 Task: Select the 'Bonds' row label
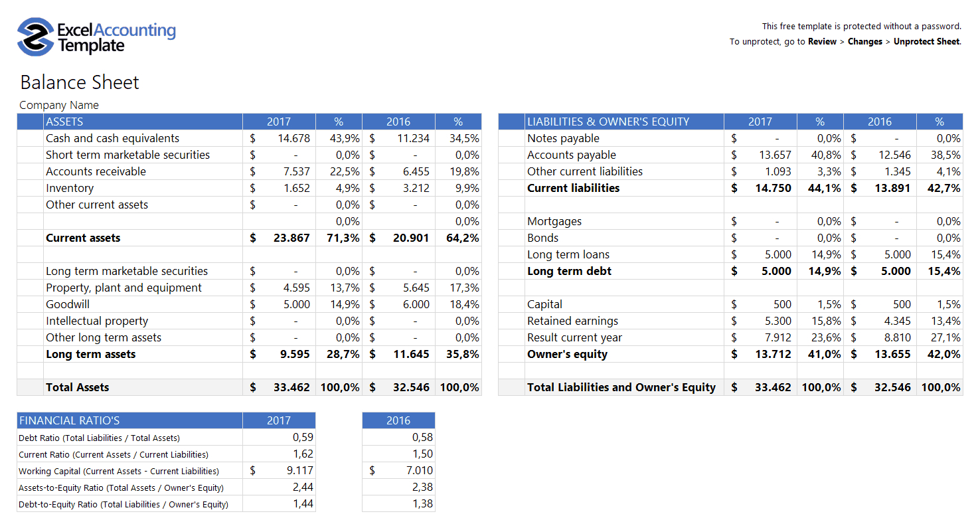pos(542,238)
